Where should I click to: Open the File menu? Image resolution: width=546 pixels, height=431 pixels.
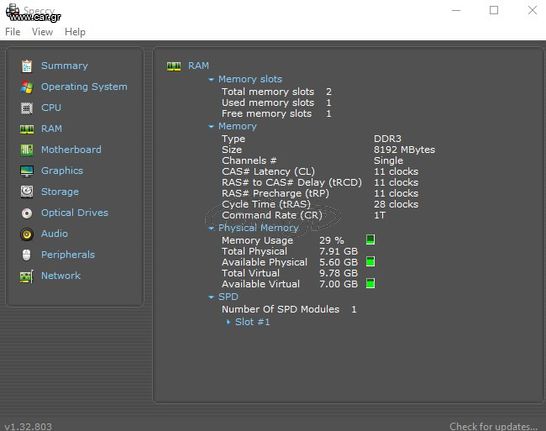click(13, 32)
